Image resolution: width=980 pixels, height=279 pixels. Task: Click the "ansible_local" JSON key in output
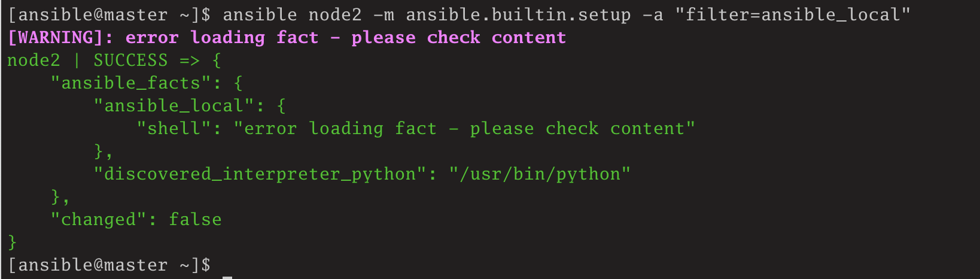pos(174,106)
